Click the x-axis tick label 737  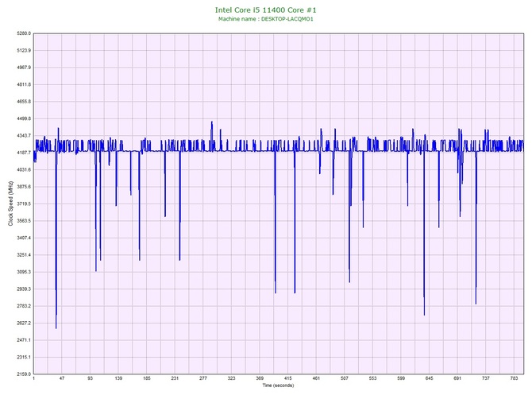tap(486, 378)
